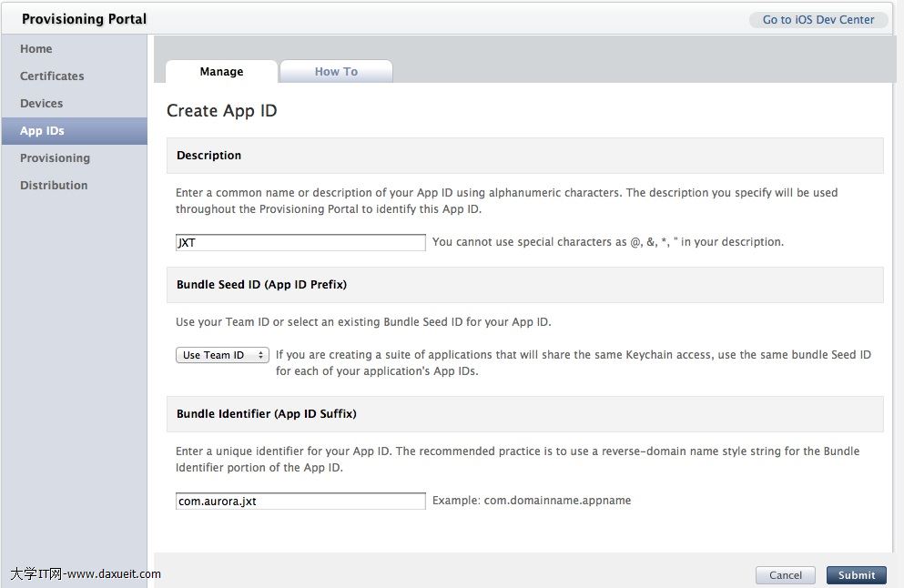
Task: Click the Create App ID heading
Action: click(221, 111)
